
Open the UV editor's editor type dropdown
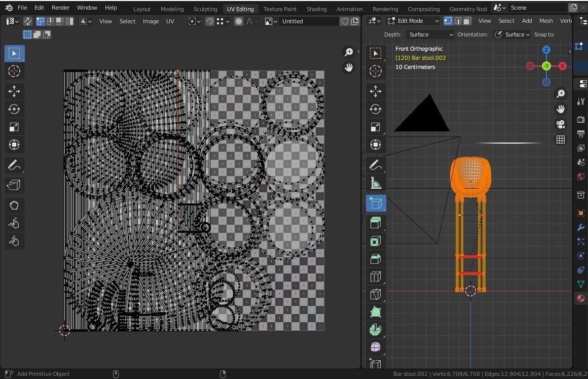tap(12, 21)
